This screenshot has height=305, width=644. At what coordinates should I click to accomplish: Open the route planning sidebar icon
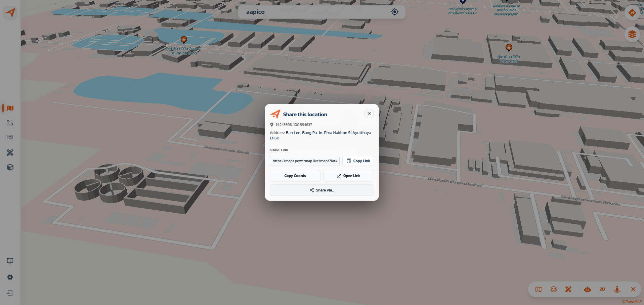[x=10, y=123]
